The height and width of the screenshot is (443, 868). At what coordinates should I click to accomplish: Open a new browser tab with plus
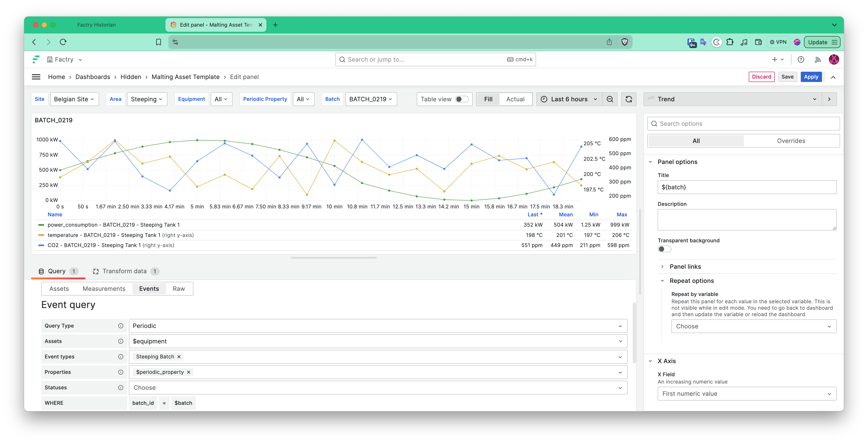[x=275, y=24]
